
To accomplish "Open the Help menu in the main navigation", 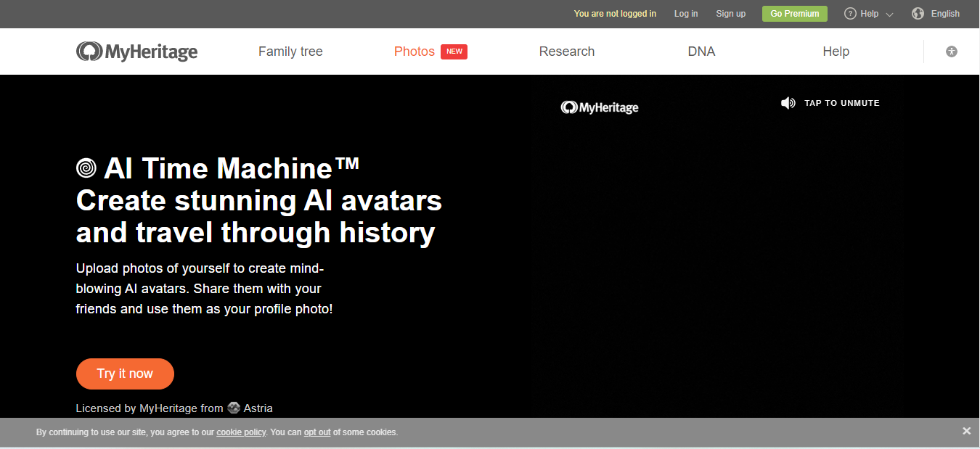I will pos(836,52).
